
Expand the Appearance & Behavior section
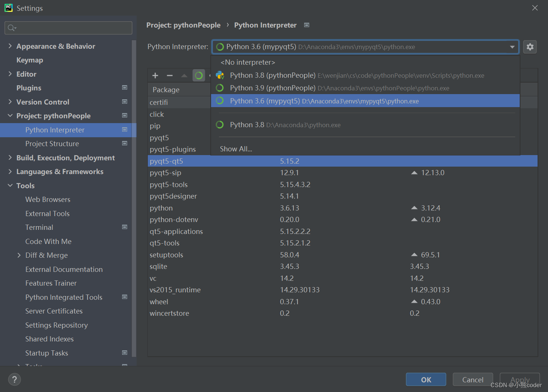pos(10,46)
